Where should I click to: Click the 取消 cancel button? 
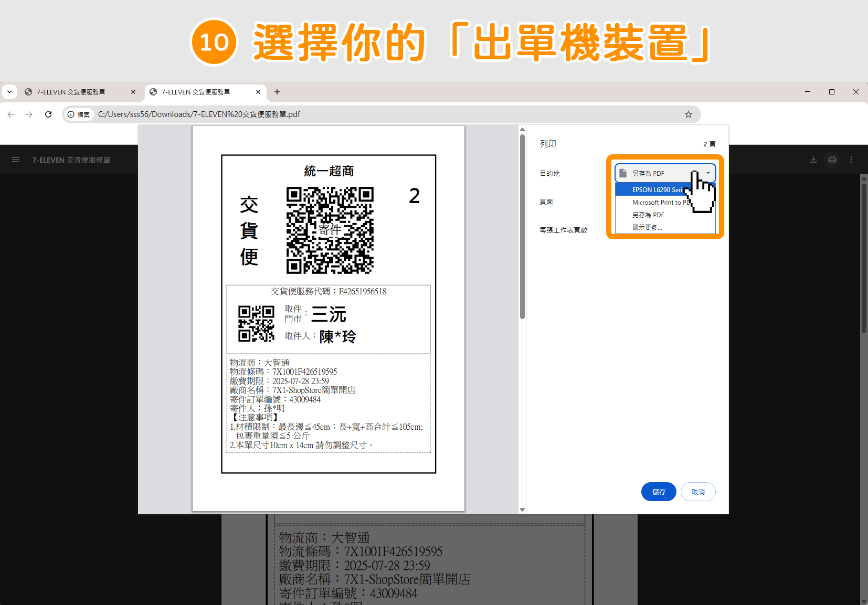(x=698, y=492)
